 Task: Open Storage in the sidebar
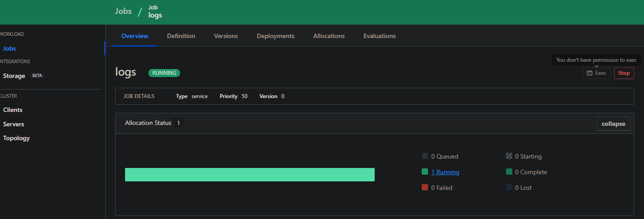[x=14, y=76]
